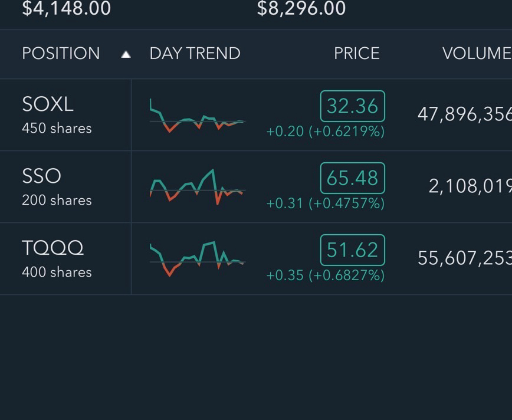The height and width of the screenshot is (420, 512).
Task: Select the $8,296.00 balance value
Action: point(301,8)
